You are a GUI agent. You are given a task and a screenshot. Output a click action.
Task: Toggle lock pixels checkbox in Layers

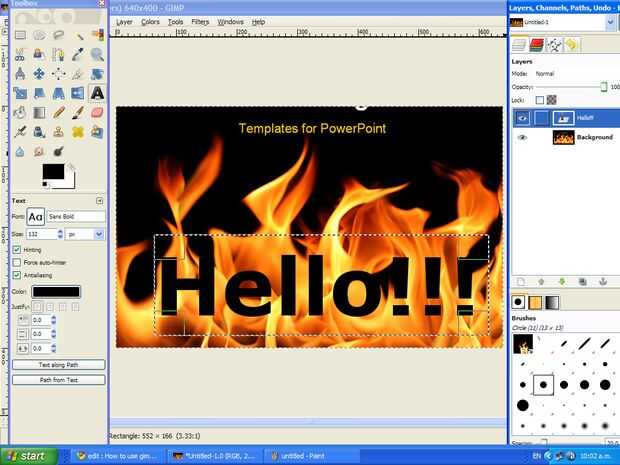pos(540,100)
